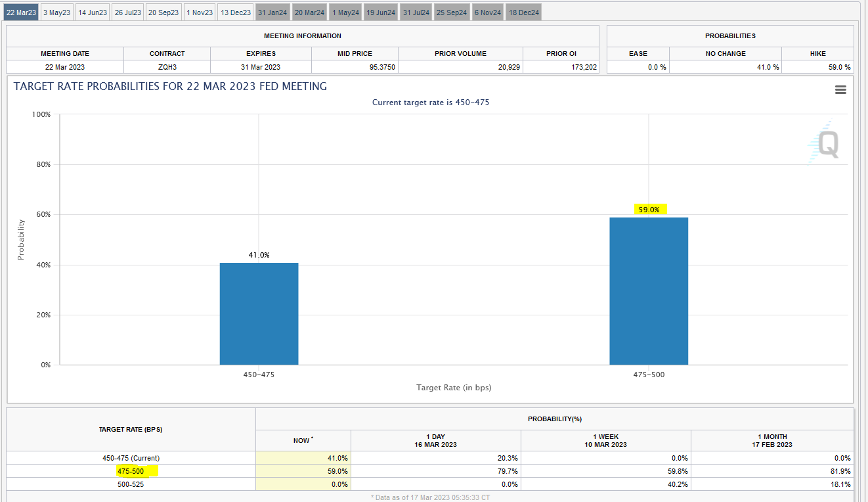Viewport: 868px width, 502px height.
Task: Click the mid price value 95.3750
Action: (355, 67)
